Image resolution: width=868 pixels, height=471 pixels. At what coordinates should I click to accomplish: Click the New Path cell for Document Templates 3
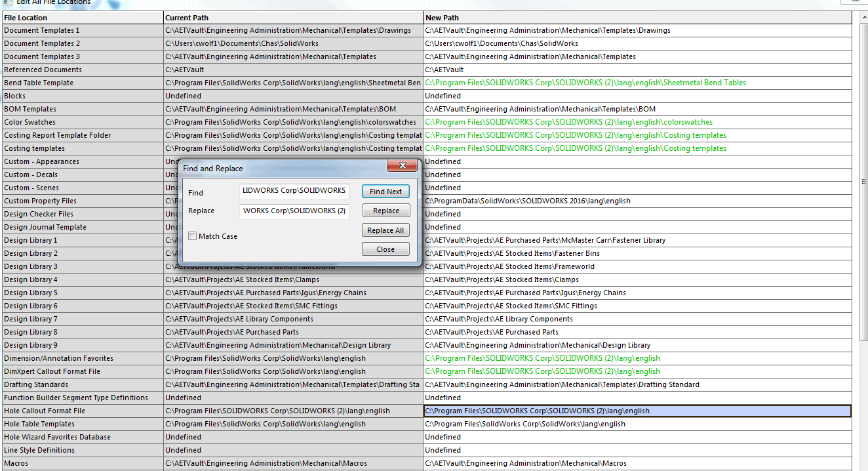pos(637,56)
